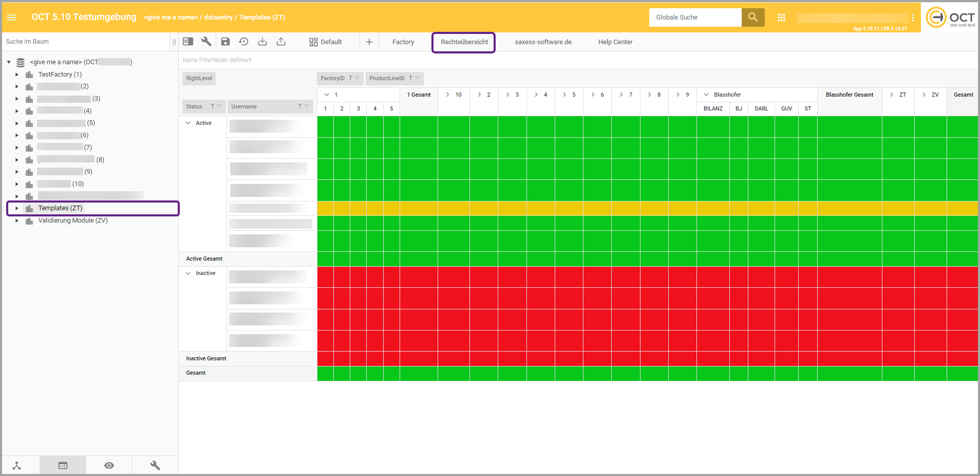
Task: Expand the Templates (ZT) tree node
Action: pyautogui.click(x=17, y=208)
